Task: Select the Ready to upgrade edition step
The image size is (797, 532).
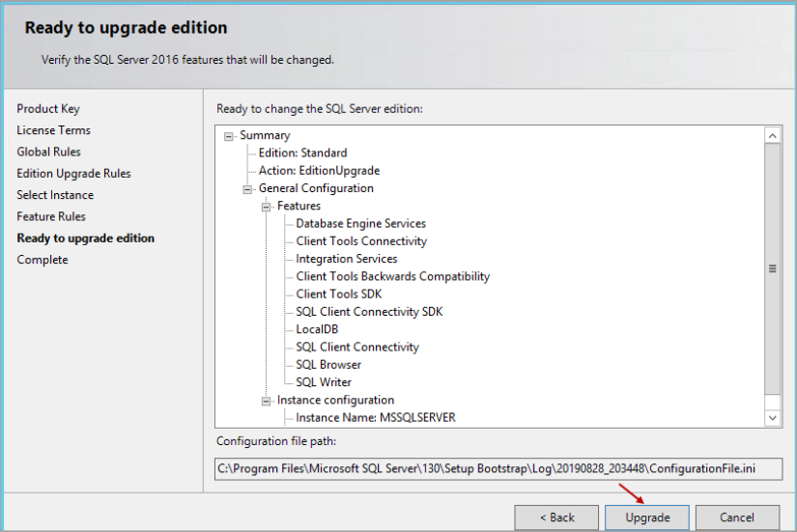Action: click(85, 238)
